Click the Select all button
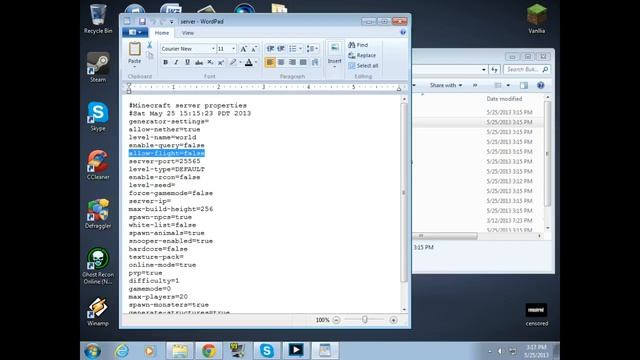The width and height of the screenshot is (640, 360). point(363,66)
